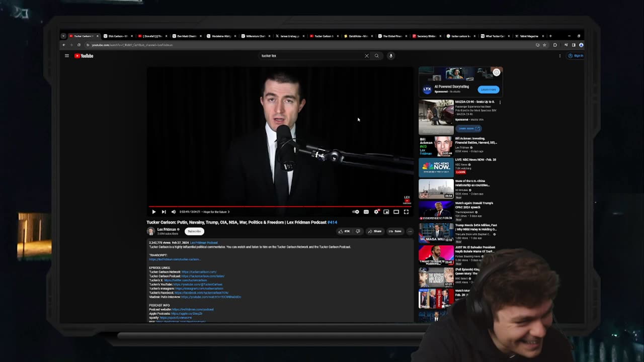Switch to miniplayer mode
This screenshot has width=644, height=362.
(x=386, y=212)
